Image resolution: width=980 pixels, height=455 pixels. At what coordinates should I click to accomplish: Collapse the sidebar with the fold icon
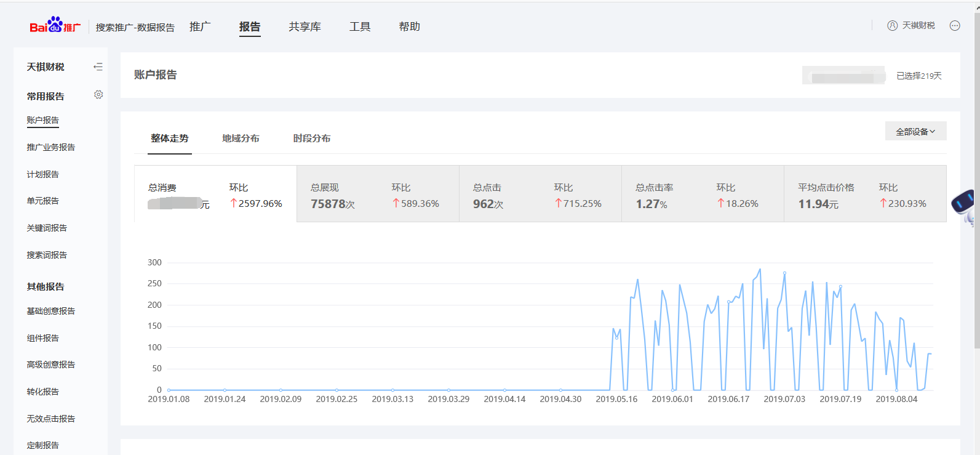(98, 66)
